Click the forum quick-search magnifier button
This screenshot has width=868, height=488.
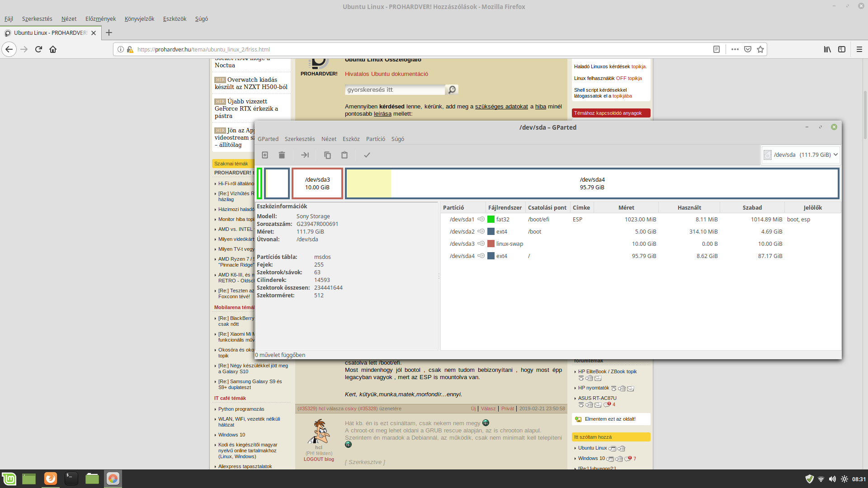click(452, 89)
